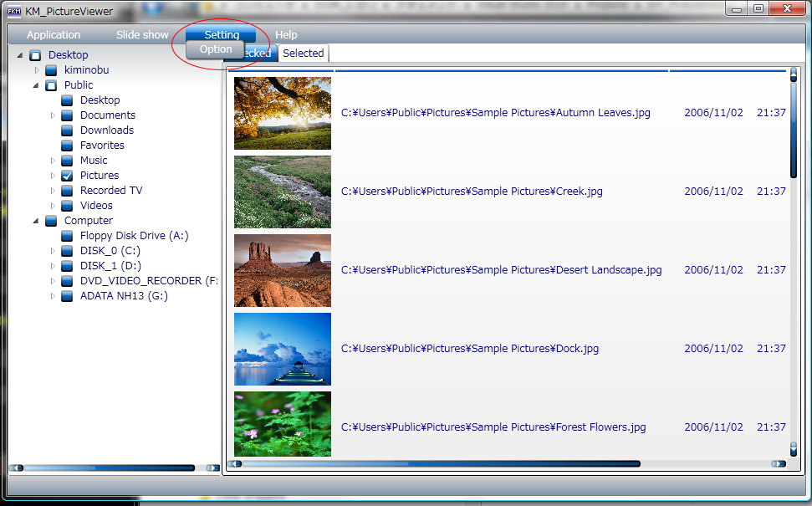Expand the Documents folder arrow
The image size is (812, 506).
[54, 115]
